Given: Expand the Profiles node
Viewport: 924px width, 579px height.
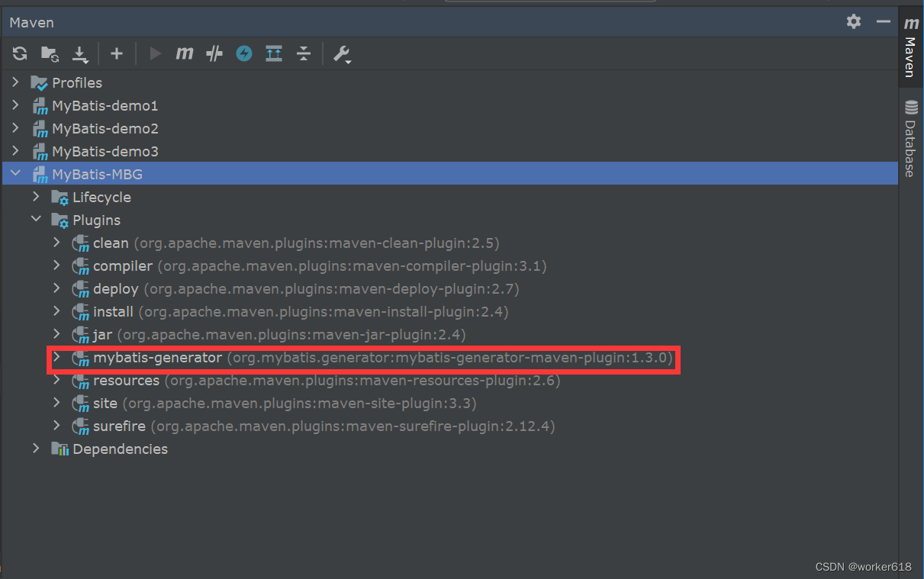Looking at the screenshot, I should (15, 82).
